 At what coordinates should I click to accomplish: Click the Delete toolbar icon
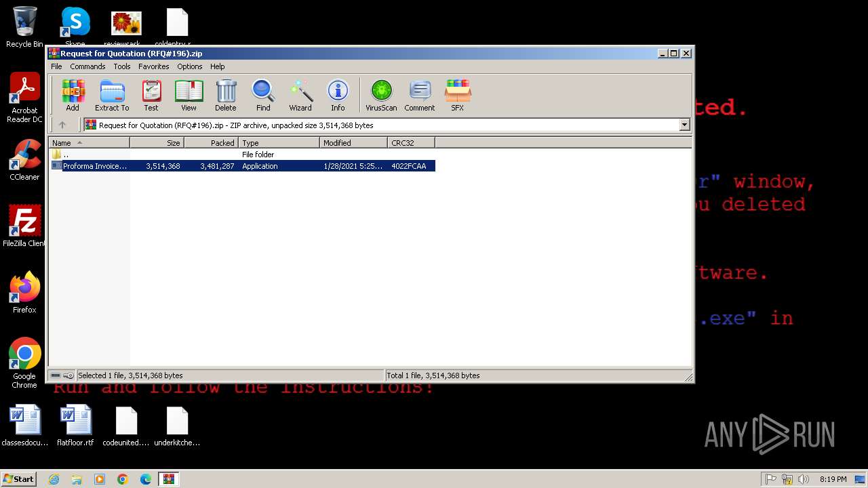tap(226, 95)
